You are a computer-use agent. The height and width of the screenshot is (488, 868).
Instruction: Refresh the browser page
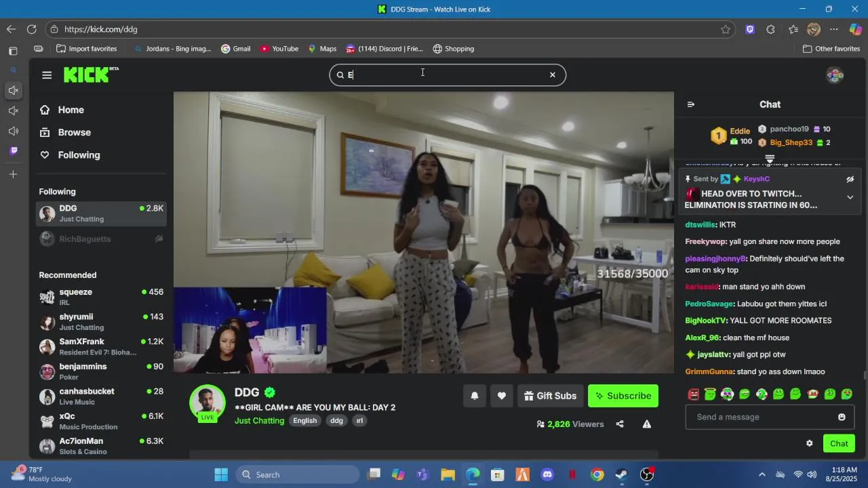(x=31, y=29)
